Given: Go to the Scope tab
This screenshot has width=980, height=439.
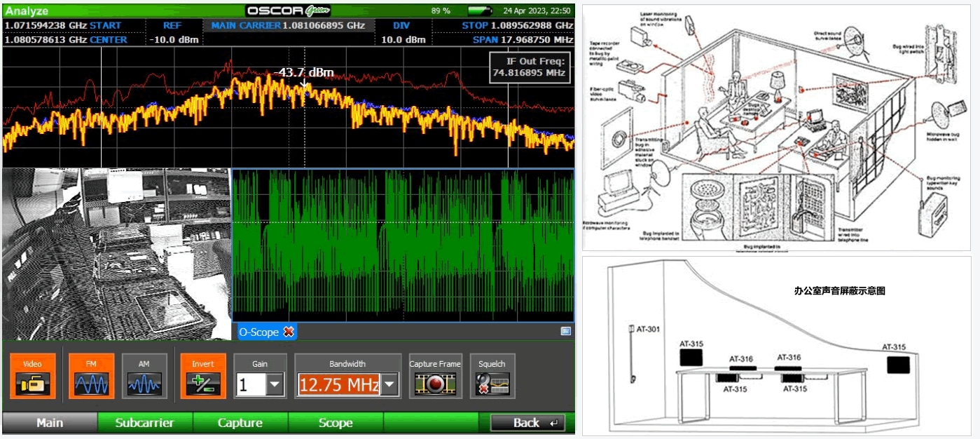Looking at the screenshot, I should point(335,423).
